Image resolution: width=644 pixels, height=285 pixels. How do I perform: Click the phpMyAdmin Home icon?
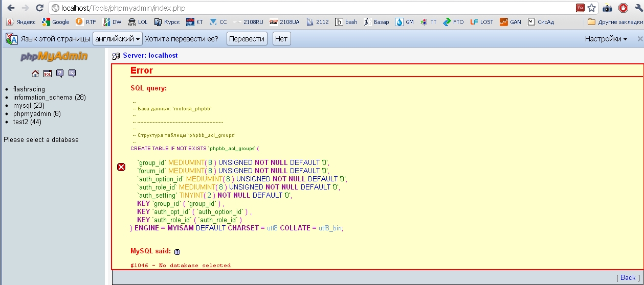35,74
